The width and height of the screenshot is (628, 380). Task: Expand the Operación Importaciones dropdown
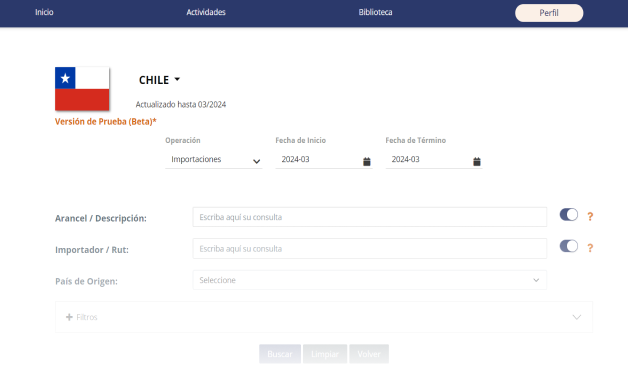point(214,160)
